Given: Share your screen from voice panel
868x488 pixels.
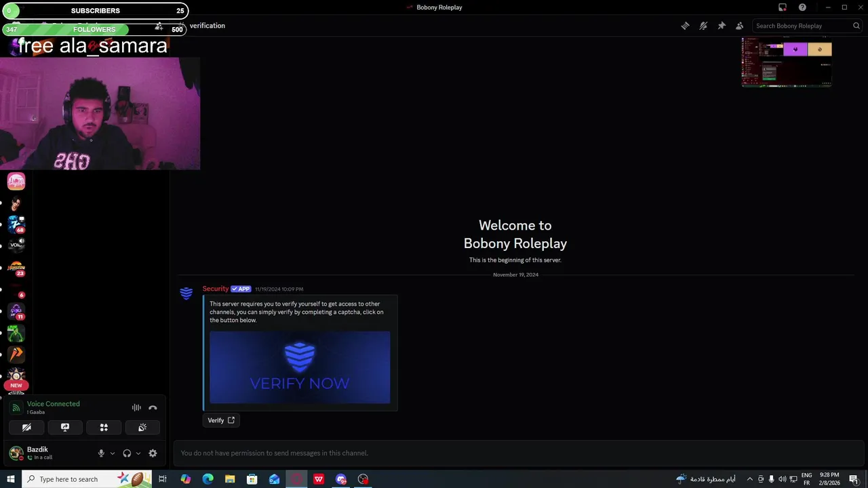Looking at the screenshot, I should coord(65,428).
